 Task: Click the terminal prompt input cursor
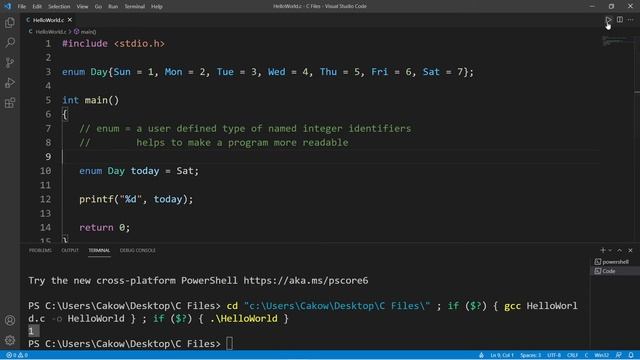229,344
